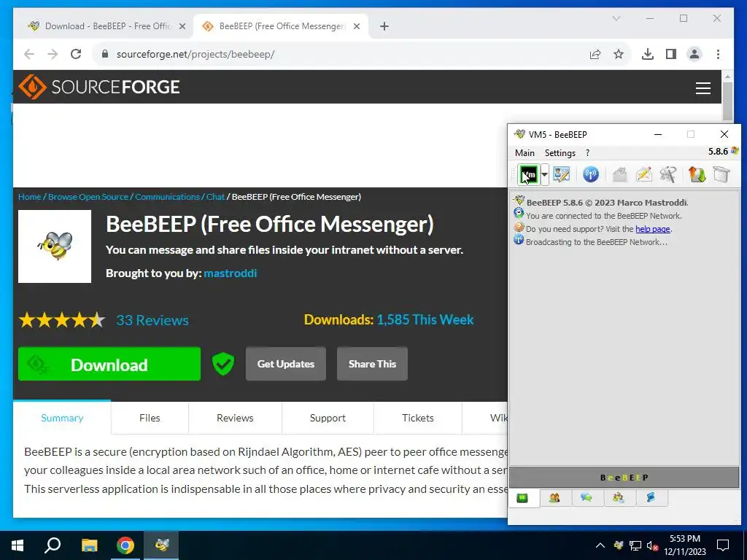Image resolution: width=747 pixels, height=560 pixels.
Task: Reload the SourceForge page
Action: 76,54
